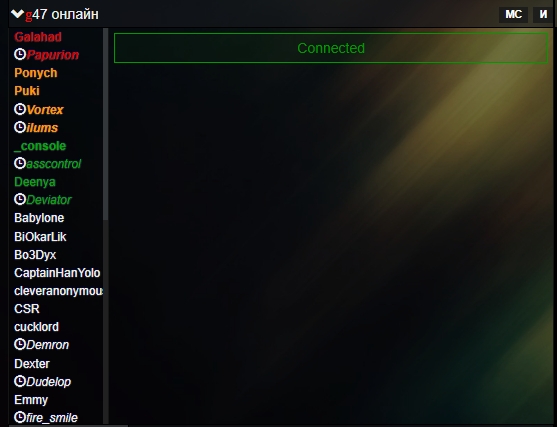Click the clock icon next to Vortex
This screenshot has height=427, width=557.
(20, 109)
